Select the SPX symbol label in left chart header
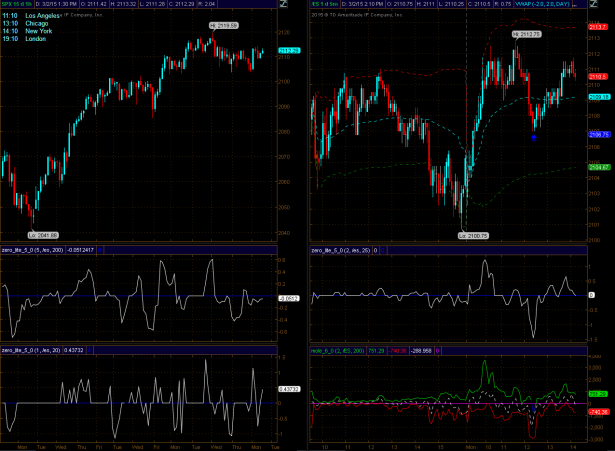Screen dimensions: 615x451 (17, 4)
